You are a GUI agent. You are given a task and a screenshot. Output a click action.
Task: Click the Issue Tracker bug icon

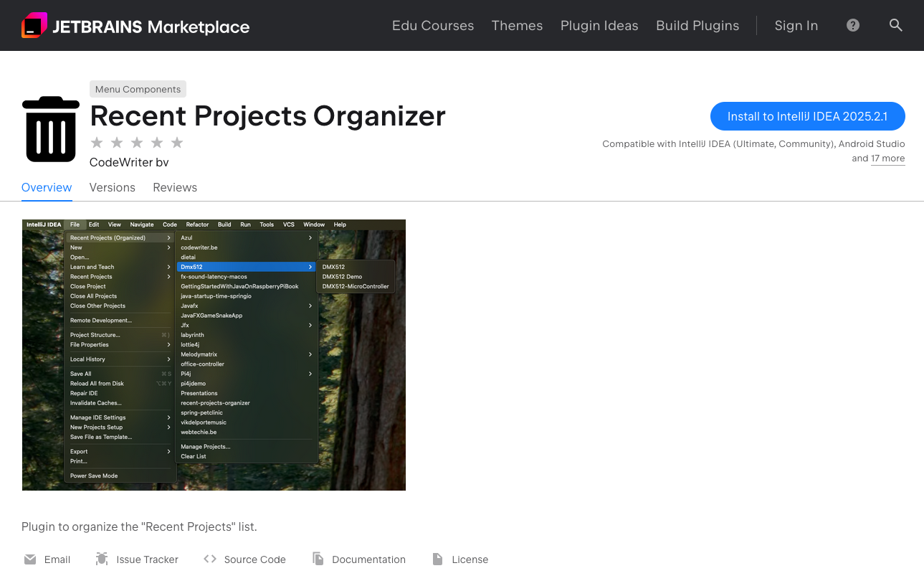pos(102,559)
